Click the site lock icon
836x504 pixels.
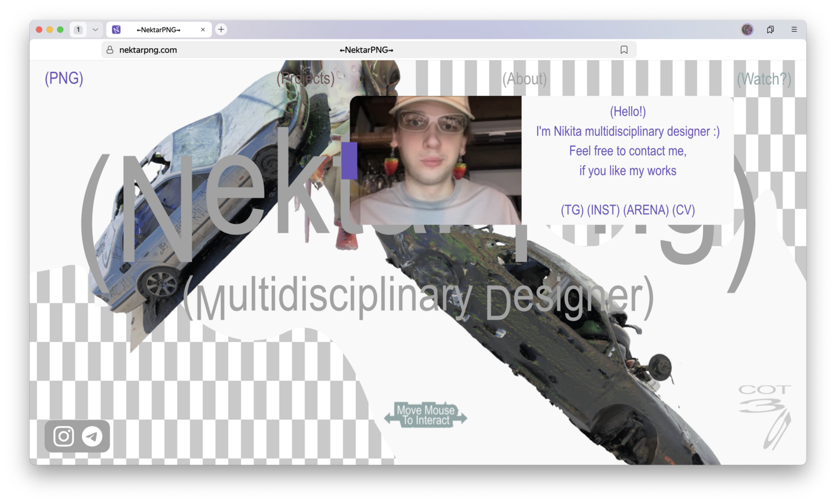coord(110,50)
